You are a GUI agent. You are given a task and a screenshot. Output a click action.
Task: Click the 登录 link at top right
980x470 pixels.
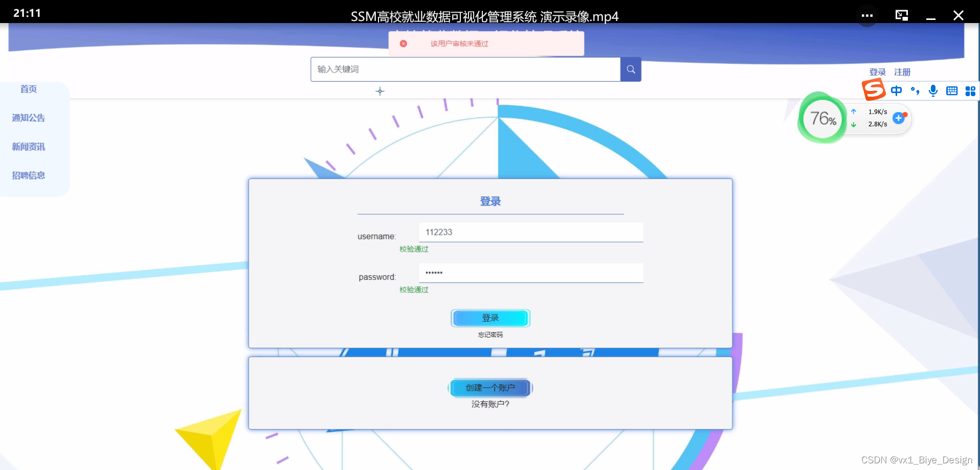pos(877,72)
